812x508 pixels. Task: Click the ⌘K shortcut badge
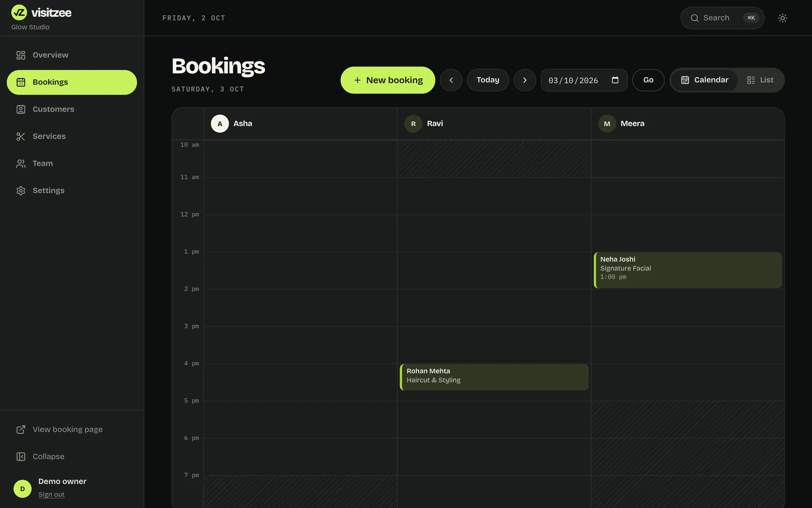pos(751,18)
